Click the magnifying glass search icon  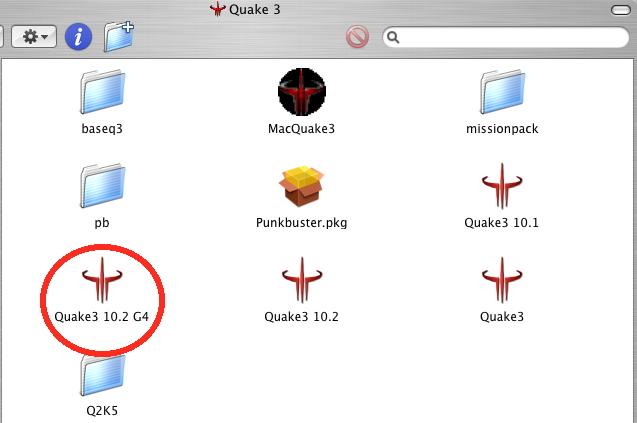coord(393,37)
